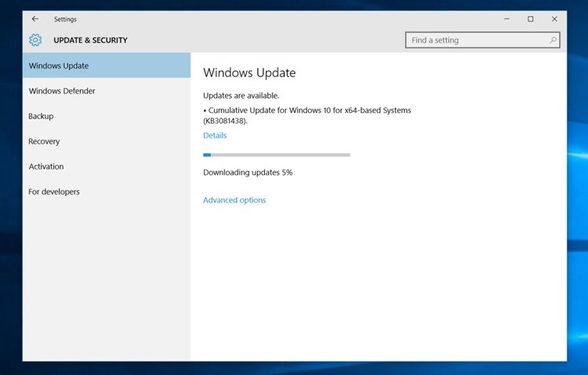Click the search magnifier icon
The height and width of the screenshot is (375, 588).
coord(553,40)
